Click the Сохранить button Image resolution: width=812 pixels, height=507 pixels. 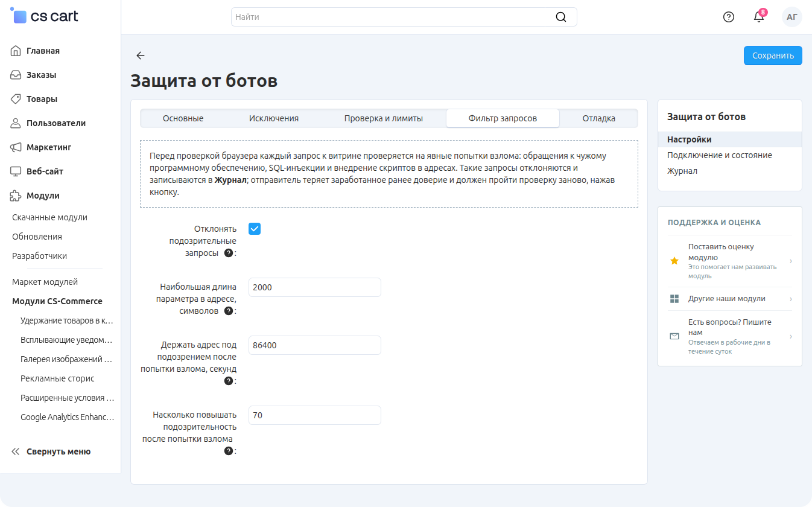[x=773, y=56]
